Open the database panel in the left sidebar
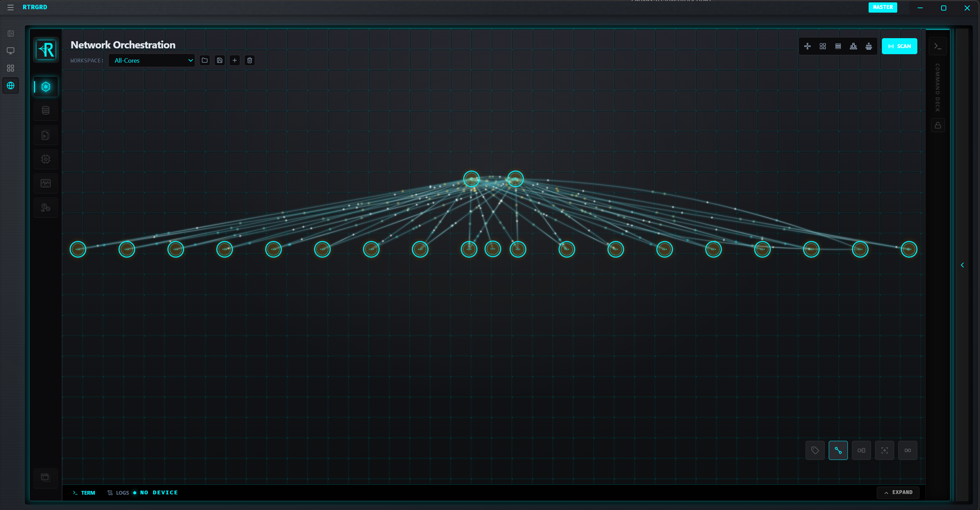Screen dimensions: 980x510 tap(45, 110)
